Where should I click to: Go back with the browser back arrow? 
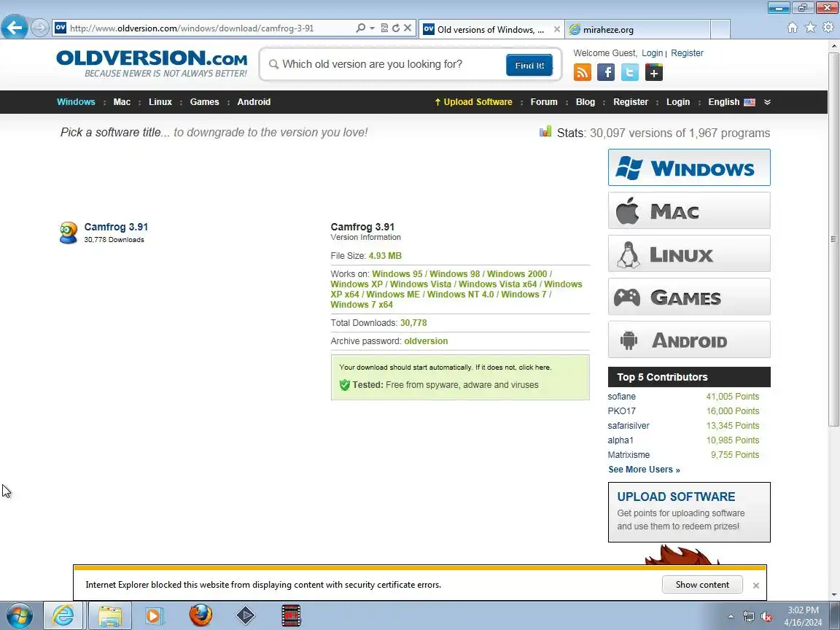tap(15, 27)
